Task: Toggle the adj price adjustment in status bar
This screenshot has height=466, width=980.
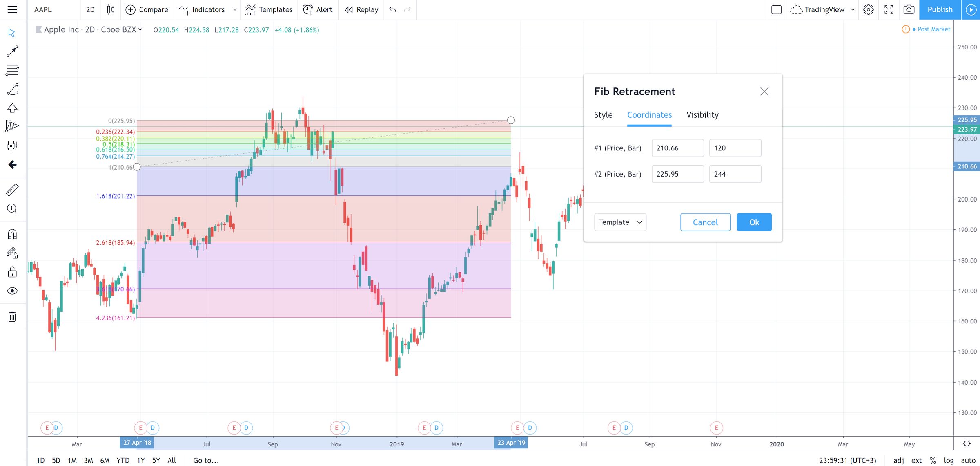Action: pyautogui.click(x=898, y=460)
